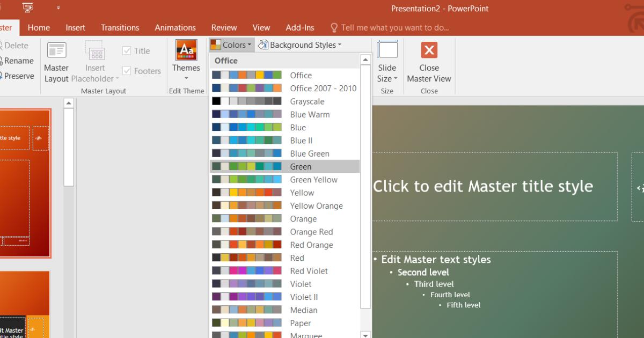The width and height of the screenshot is (644, 338).
Task: Click the color gallery scroll-down arrow
Action: [x=365, y=334]
